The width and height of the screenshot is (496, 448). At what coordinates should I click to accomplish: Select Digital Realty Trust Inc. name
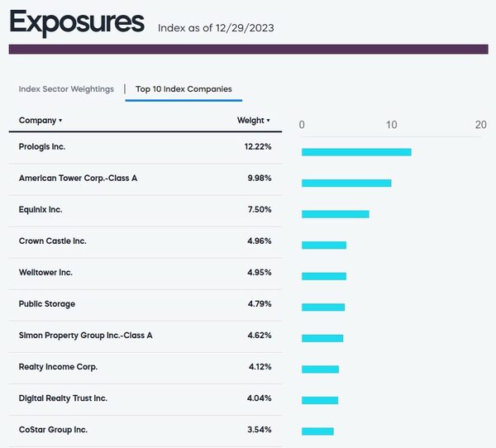[x=63, y=398]
